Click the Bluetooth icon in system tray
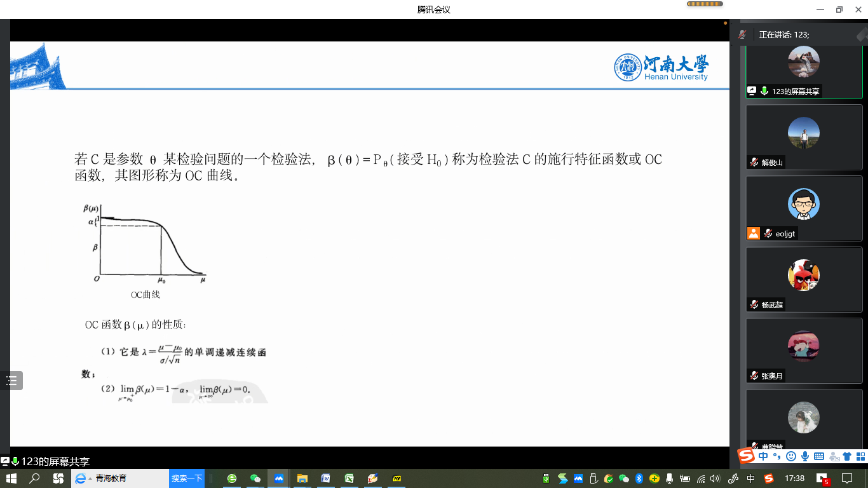The height and width of the screenshot is (488, 868). 640,478
